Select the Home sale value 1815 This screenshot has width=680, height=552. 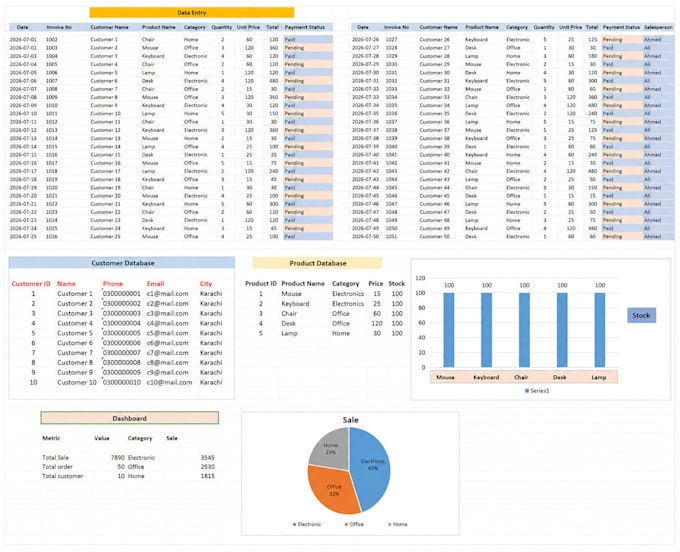(207, 476)
